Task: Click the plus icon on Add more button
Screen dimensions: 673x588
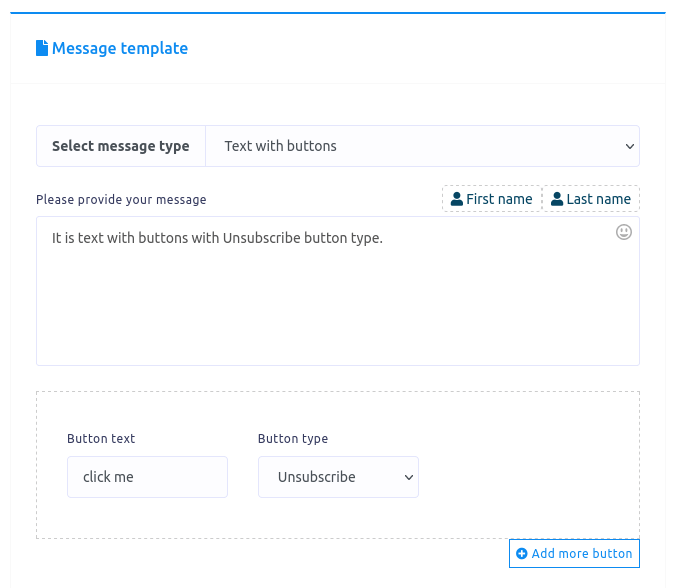Action: pos(522,554)
